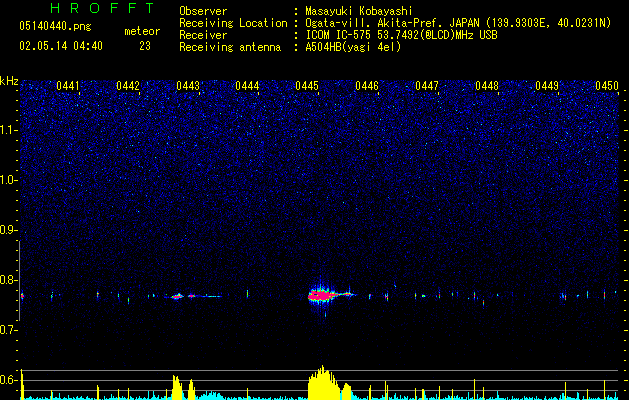Screen dimensions: 629x400
Task: Click the 0.9 frequency axis label
Action: coord(9,230)
